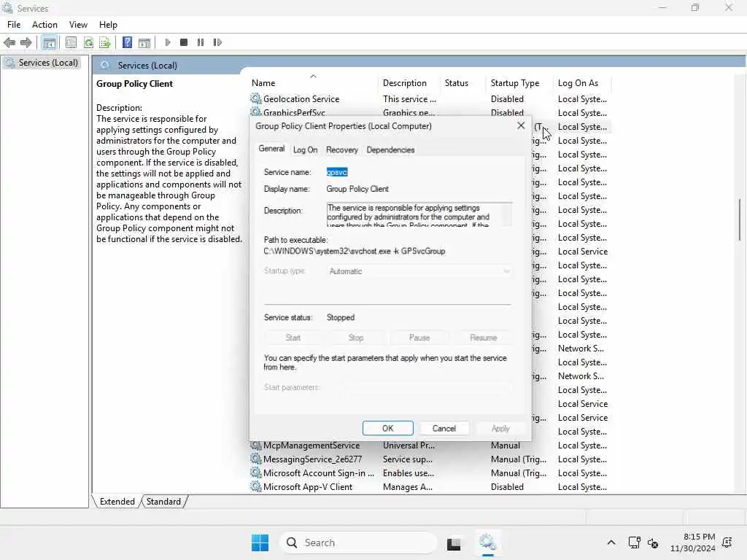
Task: Select the MessagingService_2e6277 row icon
Action: (256, 459)
